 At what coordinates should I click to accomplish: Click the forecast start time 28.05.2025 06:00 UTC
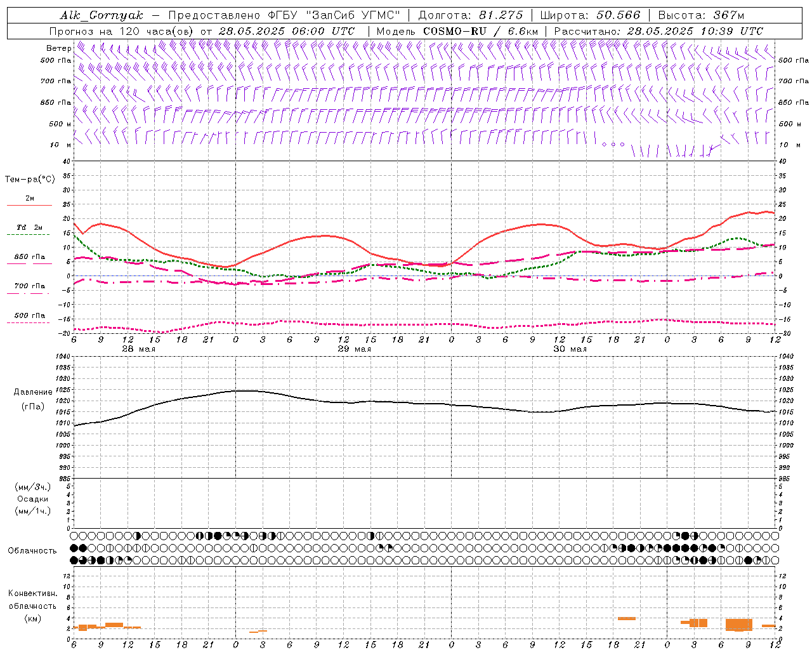[287, 31]
